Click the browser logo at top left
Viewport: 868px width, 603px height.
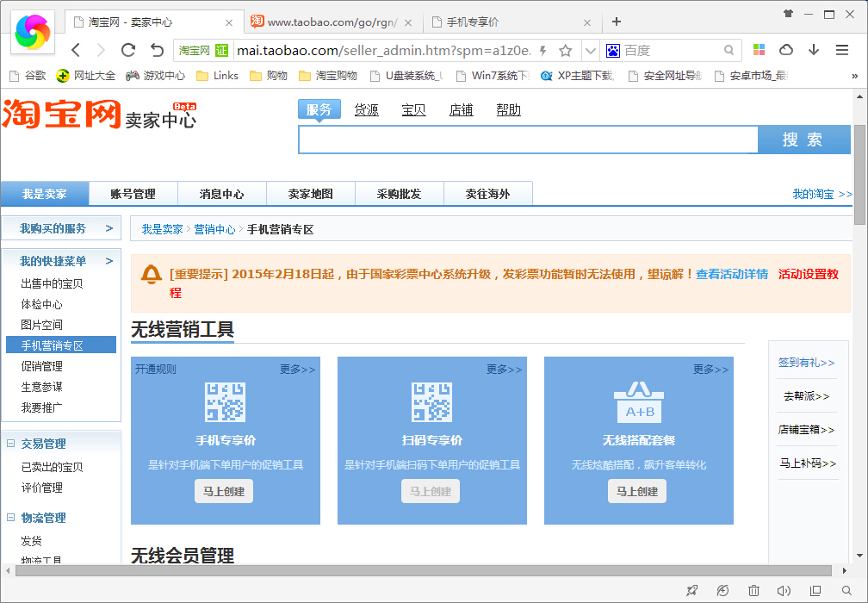click(33, 32)
